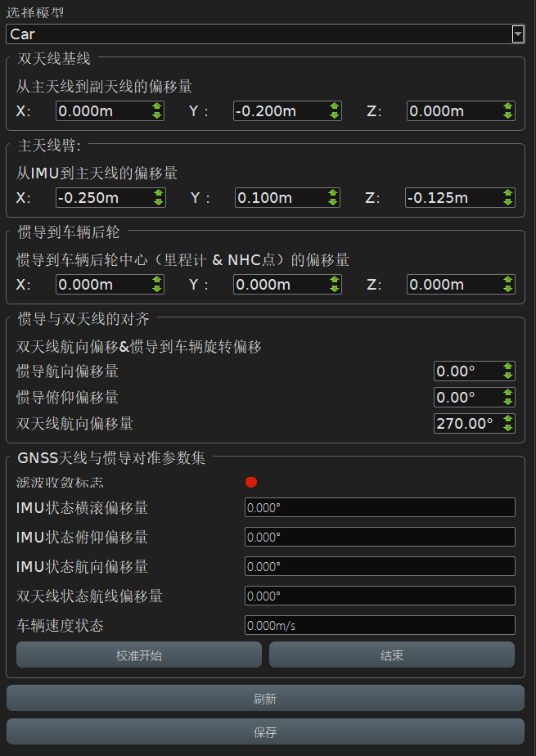The image size is (536, 756).
Task: Decrease 惯导到车辆后轮 Y value with down arrow
Action: point(335,289)
